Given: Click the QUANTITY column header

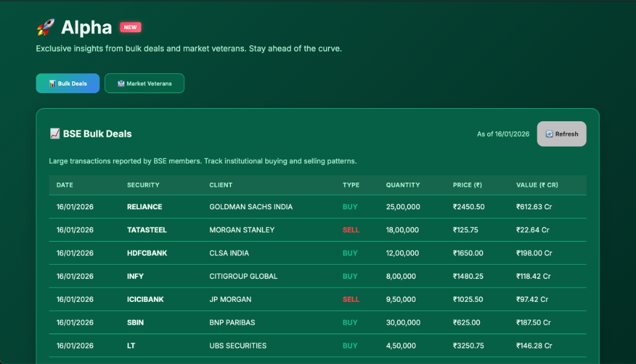Looking at the screenshot, I should pos(402,185).
